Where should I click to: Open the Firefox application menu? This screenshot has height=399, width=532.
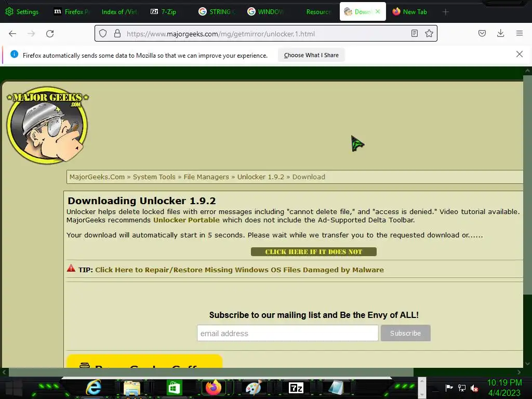point(520,33)
